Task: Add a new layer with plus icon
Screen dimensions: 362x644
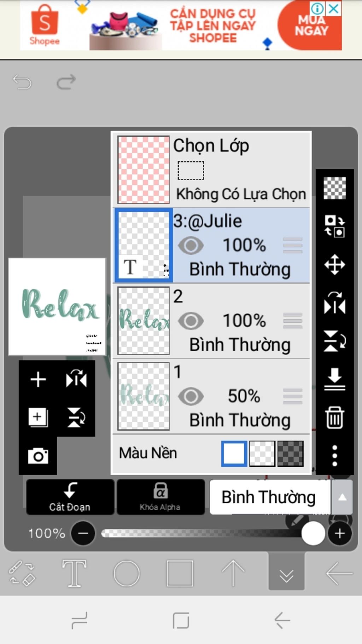Action: (38, 380)
